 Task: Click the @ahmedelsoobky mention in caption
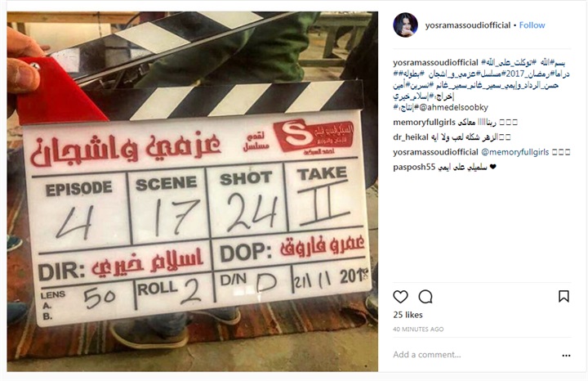pos(454,107)
